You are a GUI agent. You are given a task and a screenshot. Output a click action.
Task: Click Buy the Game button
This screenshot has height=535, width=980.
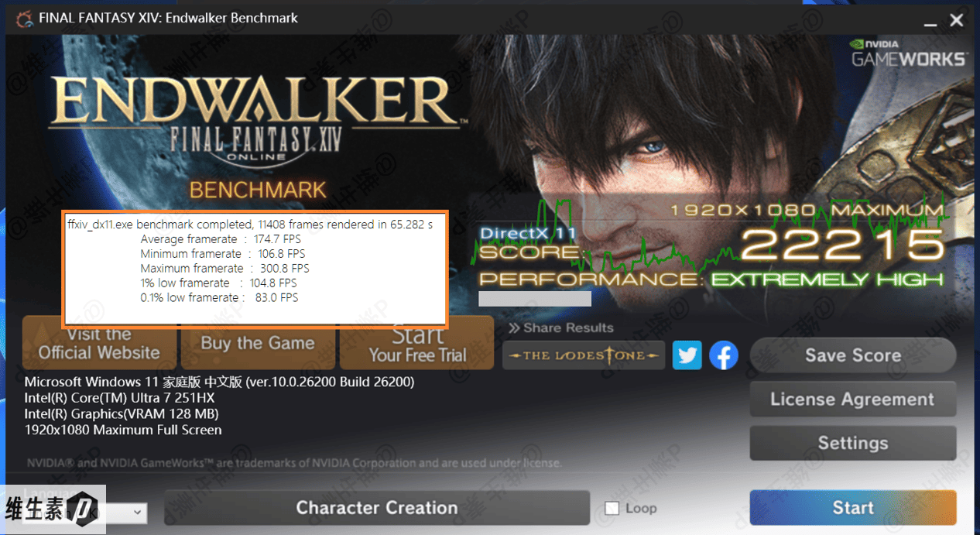click(x=258, y=343)
